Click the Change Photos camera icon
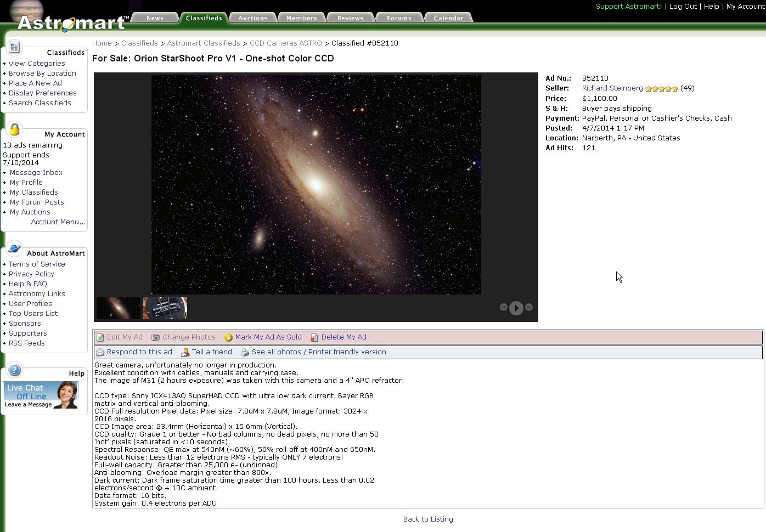This screenshot has width=766, height=532. point(155,337)
